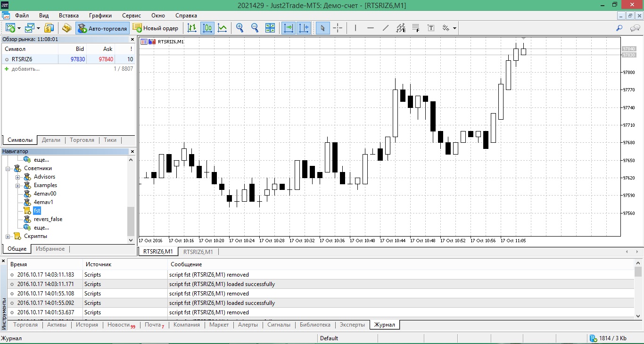
Task: Expand the Examples folder
Action: coord(18,185)
